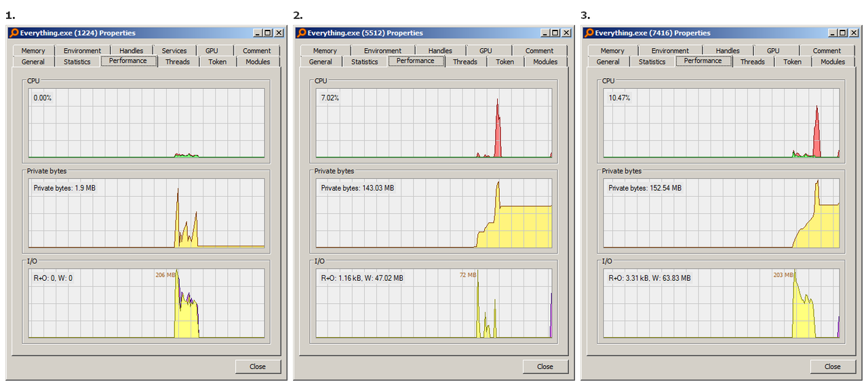Image resolution: width=868 pixels, height=386 pixels.
Task: Click the 203 MB peak label
Action: tap(783, 275)
